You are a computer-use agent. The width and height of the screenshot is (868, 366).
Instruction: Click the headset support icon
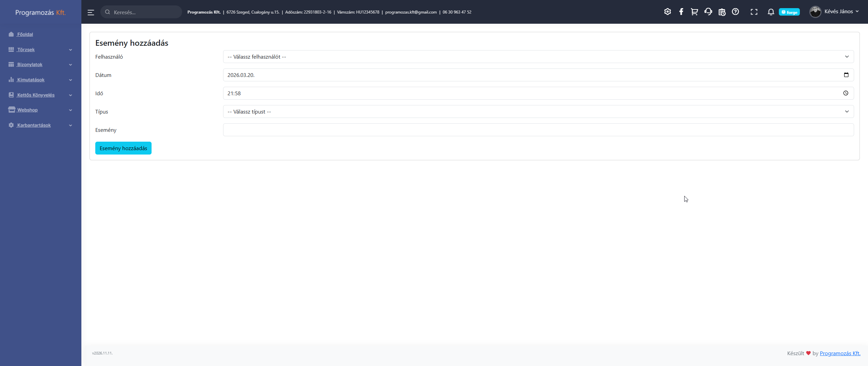tap(708, 12)
